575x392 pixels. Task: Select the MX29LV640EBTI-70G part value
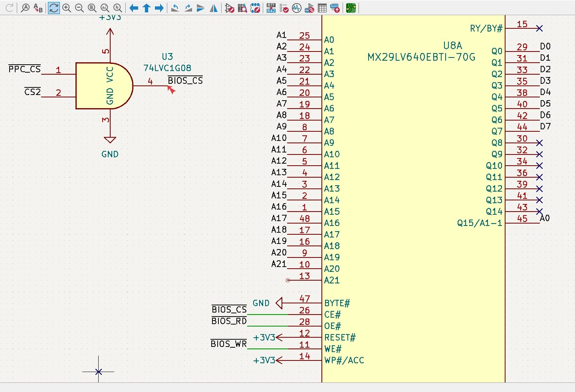(421, 57)
